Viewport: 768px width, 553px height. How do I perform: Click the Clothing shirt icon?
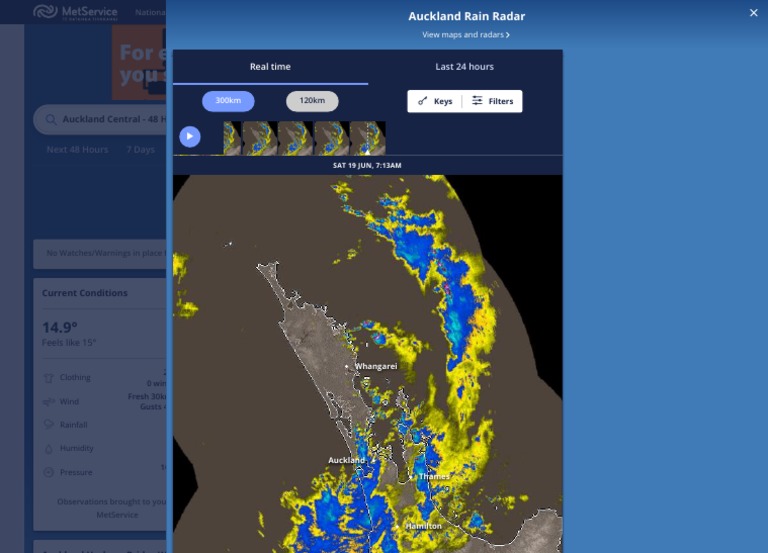coord(48,378)
